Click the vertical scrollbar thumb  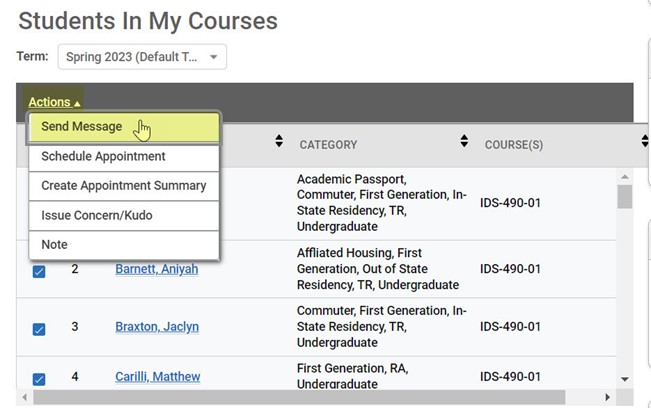[624, 196]
